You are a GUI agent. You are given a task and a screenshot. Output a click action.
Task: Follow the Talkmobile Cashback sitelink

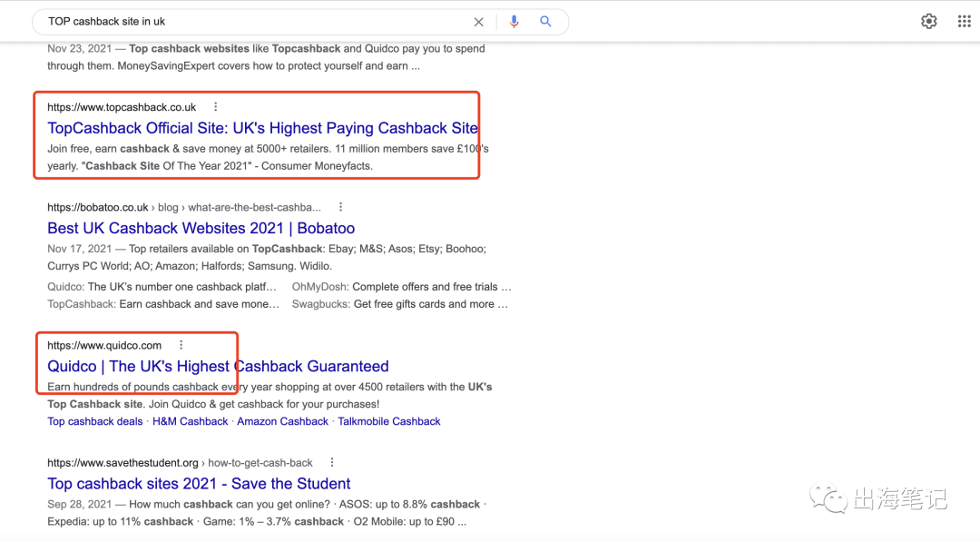[x=389, y=421]
